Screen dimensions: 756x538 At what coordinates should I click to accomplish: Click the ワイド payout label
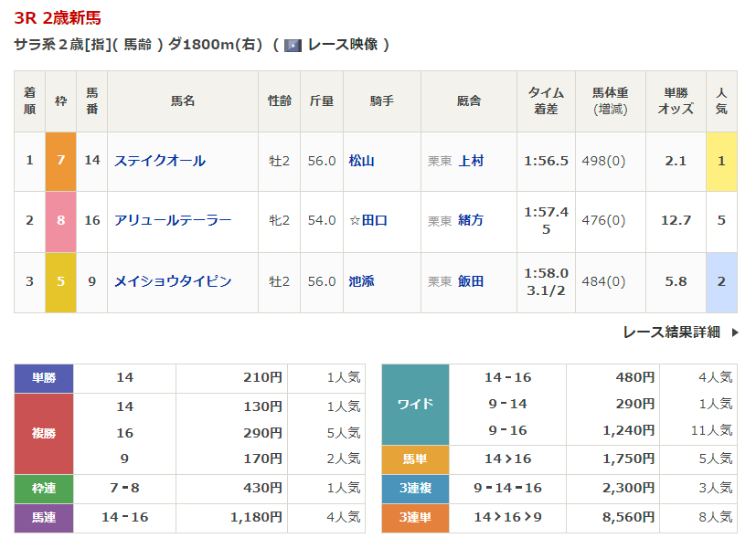[x=415, y=404]
